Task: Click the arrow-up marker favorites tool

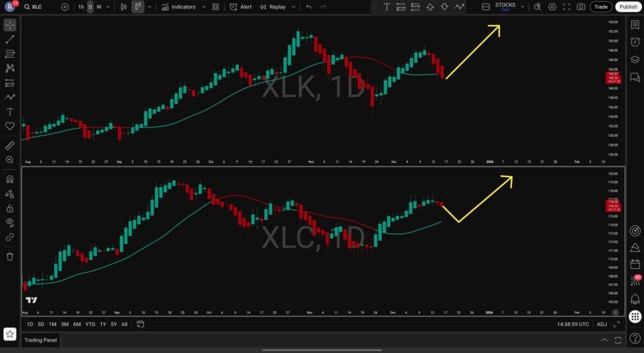Action: [430, 7]
